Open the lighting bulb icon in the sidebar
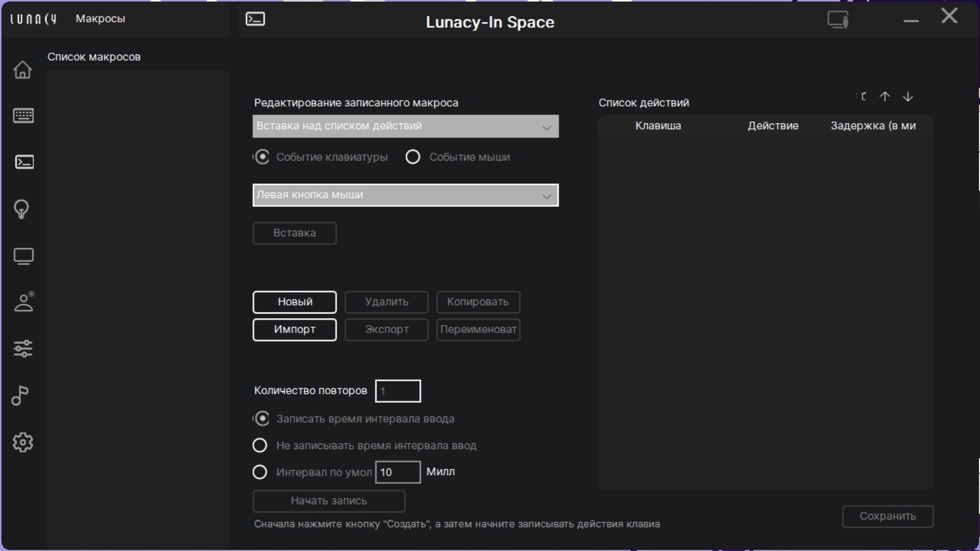The height and width of the screenshot is (551, 980). 21,209
